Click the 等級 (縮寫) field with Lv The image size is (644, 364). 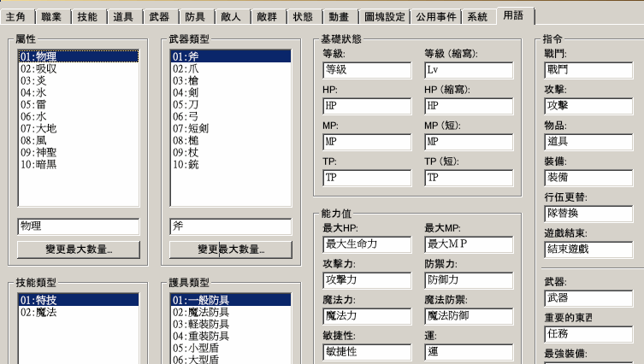click(469, 70)
